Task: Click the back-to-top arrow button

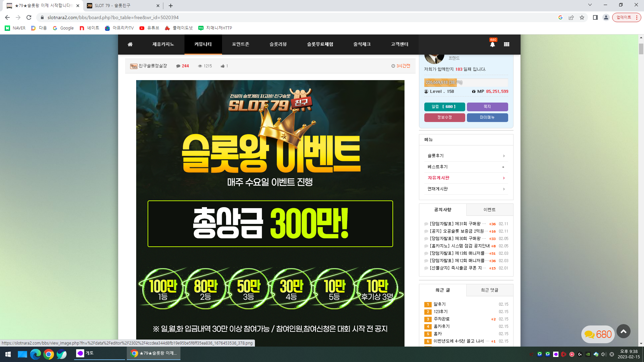Action: pos(624,331)
